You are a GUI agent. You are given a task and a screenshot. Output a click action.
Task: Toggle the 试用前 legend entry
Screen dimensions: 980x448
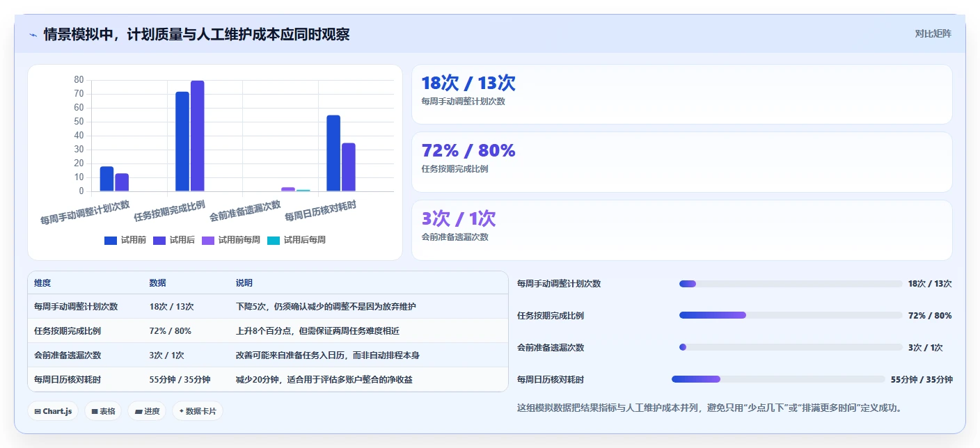pyautogui.click(x=125, y=240)
